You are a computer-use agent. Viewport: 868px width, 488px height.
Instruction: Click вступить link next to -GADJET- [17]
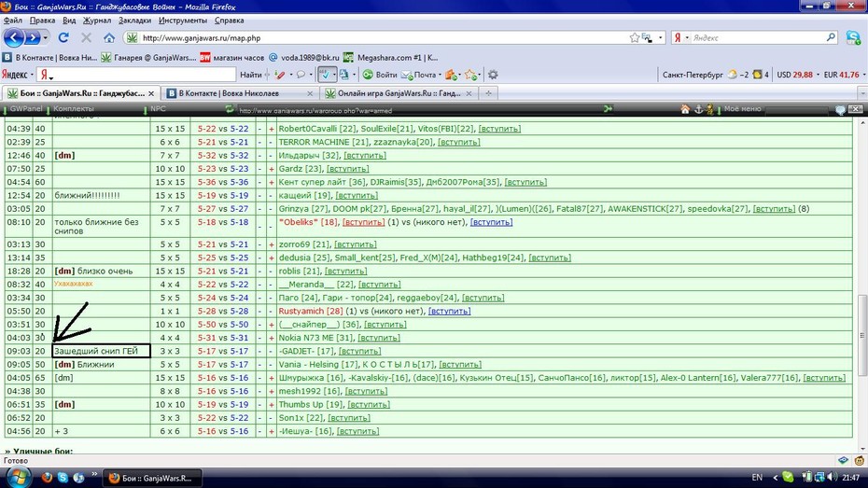pyautogui.click(x=360, y=351)
